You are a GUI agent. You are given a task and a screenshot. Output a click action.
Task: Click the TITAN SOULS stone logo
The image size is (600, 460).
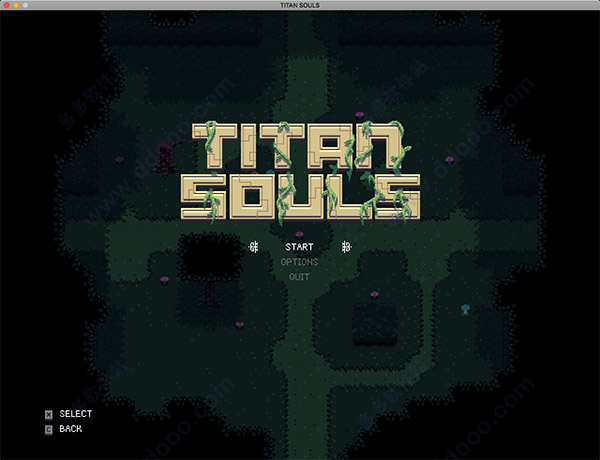tap(300, 172)
